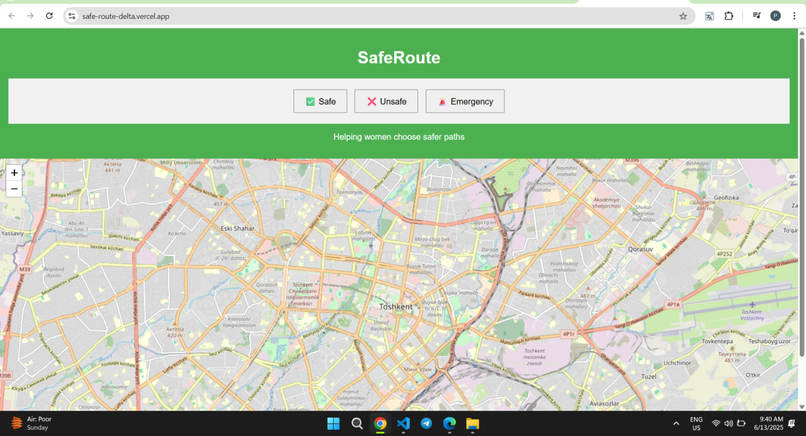Open the Air: Poor weather widget
The width and height of the screenshot is (806, 436).
coord(32,423)
